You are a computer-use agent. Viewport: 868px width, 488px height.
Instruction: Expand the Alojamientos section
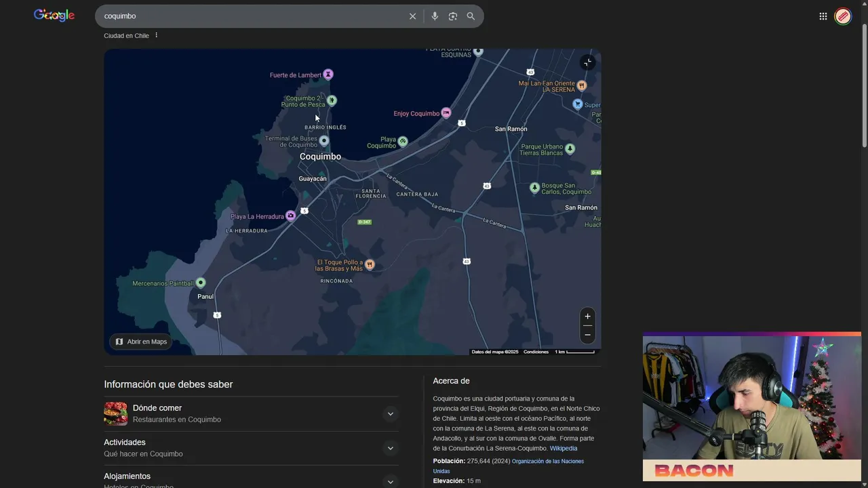(x=390, y=481)
